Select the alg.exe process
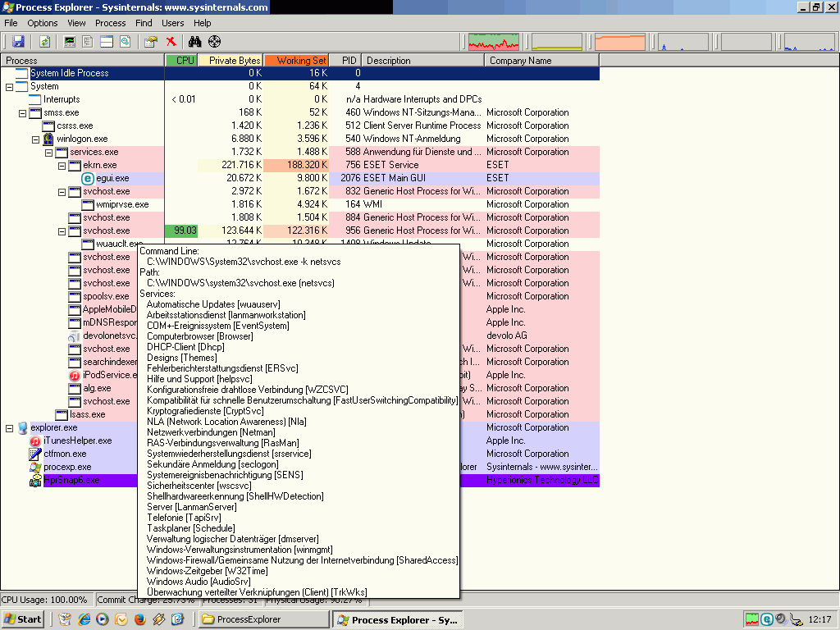The height and width of the screenshot is (630, 840). (x=97, y=388)
